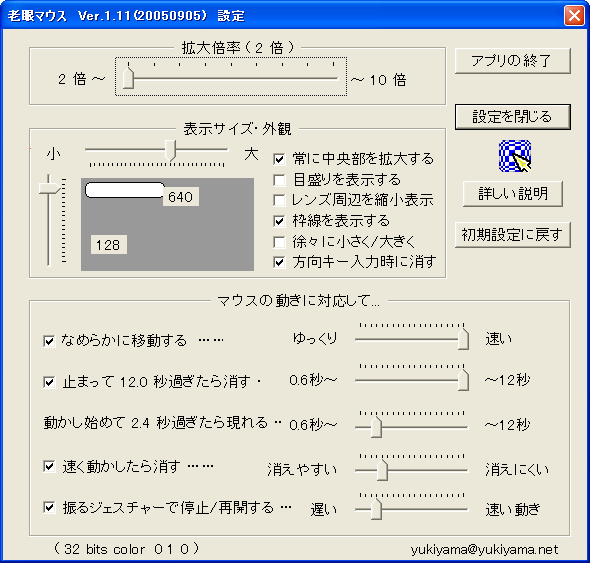The width and height of the screenshot is (590, 563).
Task: Toggle 常に中央部を拡大する checkbox
Action: coord(279,159)
